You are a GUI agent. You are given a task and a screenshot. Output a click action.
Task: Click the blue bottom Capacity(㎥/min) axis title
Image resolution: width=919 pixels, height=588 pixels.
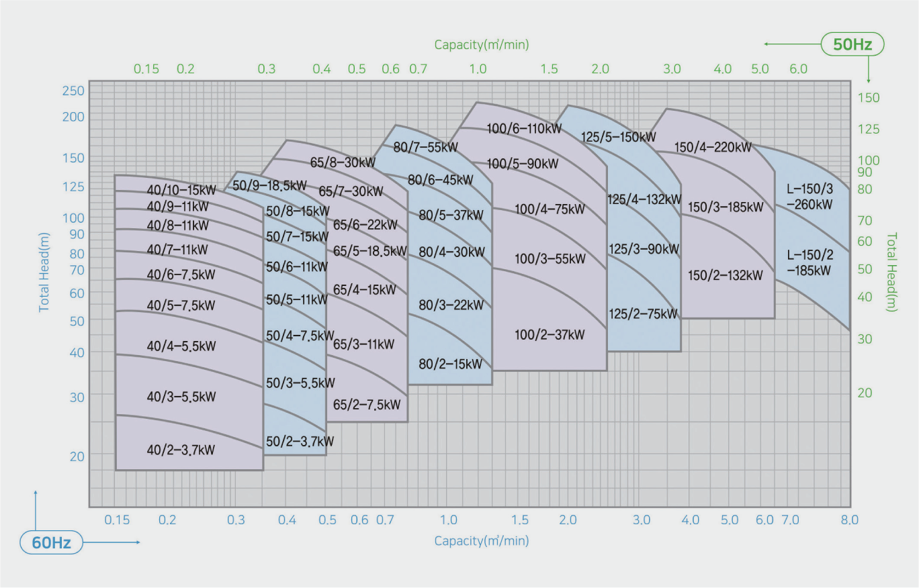pos(482,541)
